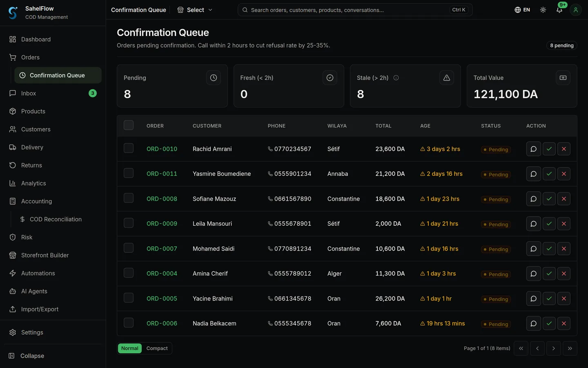Check the box for Amina Cherif's order
588x368 pixels.
(129, 273)
